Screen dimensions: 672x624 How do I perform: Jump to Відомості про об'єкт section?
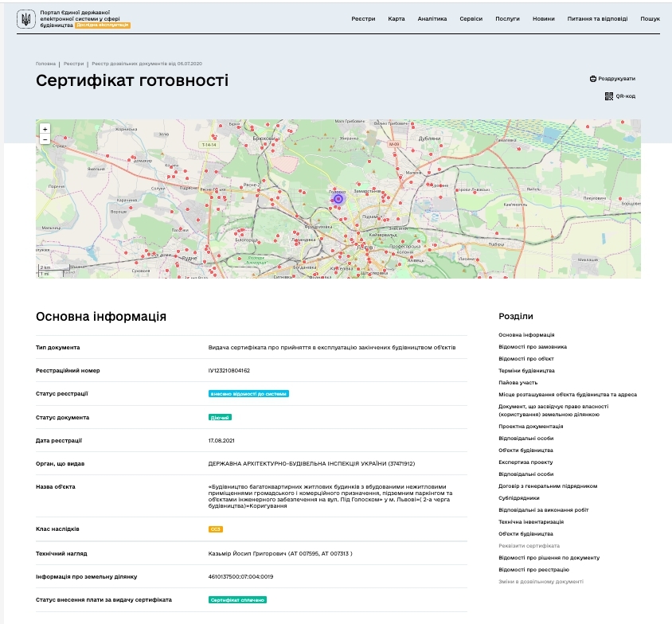pos(525,359)
